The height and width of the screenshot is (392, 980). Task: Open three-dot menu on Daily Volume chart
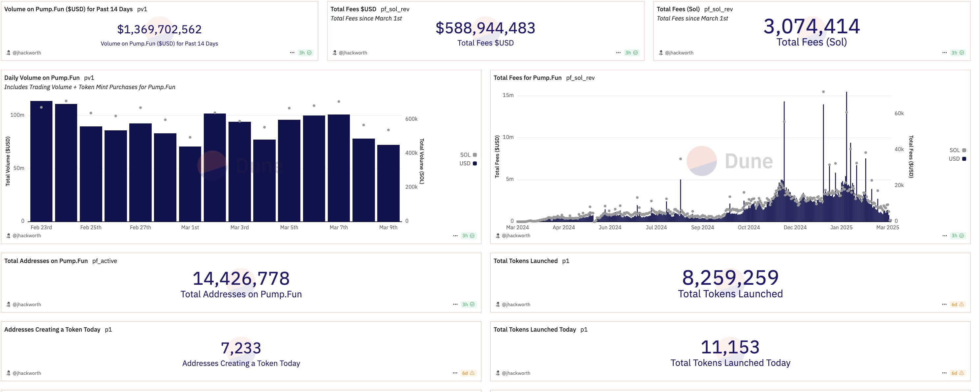(455, 236)
